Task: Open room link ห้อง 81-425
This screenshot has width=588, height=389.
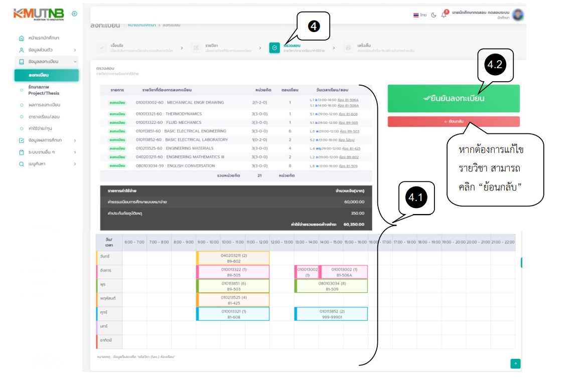Action: point(351,148)
